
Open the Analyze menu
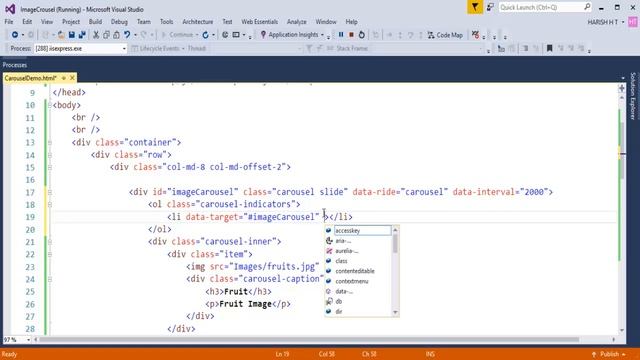tap(297, 22)
